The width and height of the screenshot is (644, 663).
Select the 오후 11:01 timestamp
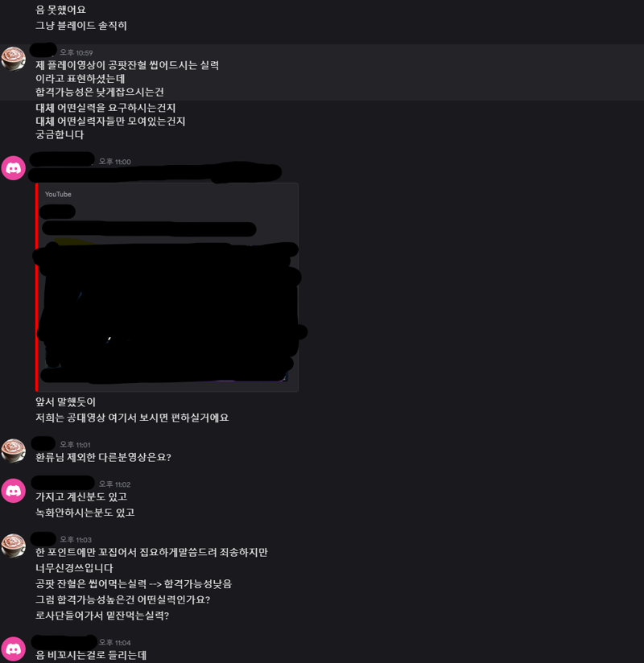click(x=75, y=444)
